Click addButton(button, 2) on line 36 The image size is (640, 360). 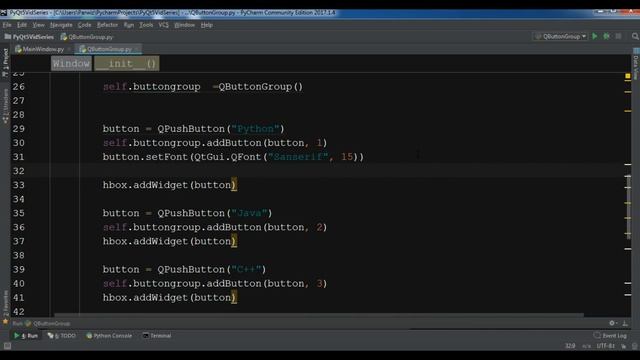click(x=267, y=227)
